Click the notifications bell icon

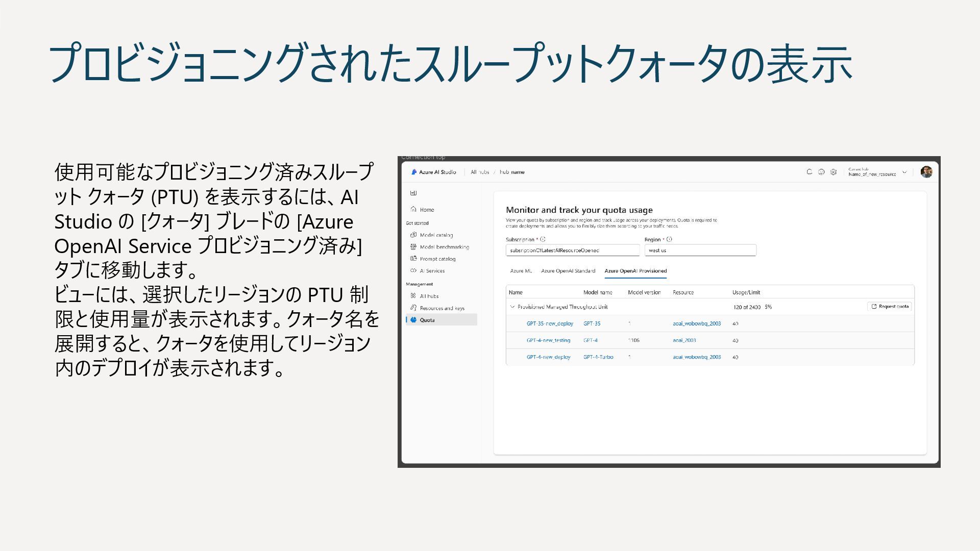pos(809,172)
